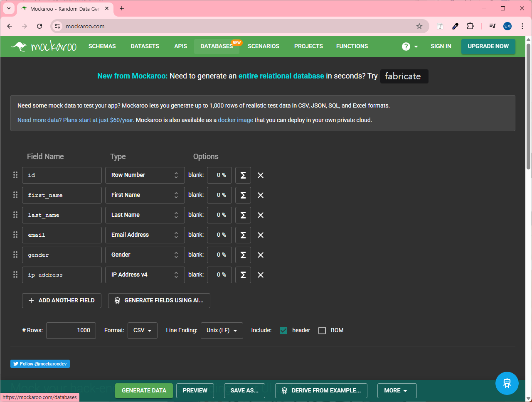Screen dimensions: 532x402
Task: Click the eyedropper extension icon
Action: 455,26
